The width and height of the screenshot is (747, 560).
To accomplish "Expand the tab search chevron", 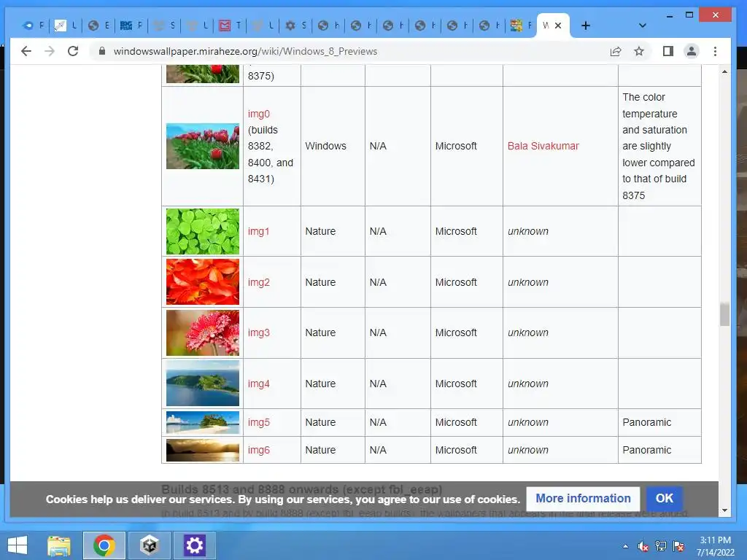I will (642, 26).
